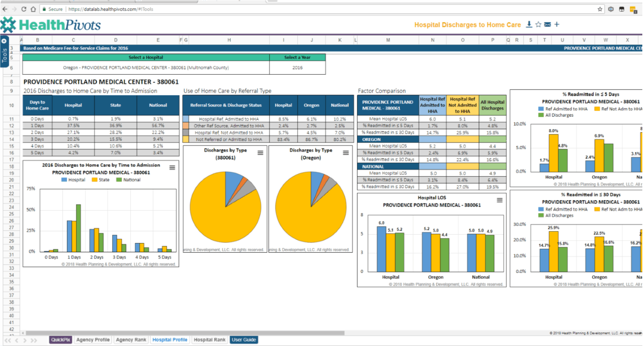The width and height of the screenshot is (644, 346).
Task: Open menu for Discharges by Time to Admission chart
Action: (172, 168)
